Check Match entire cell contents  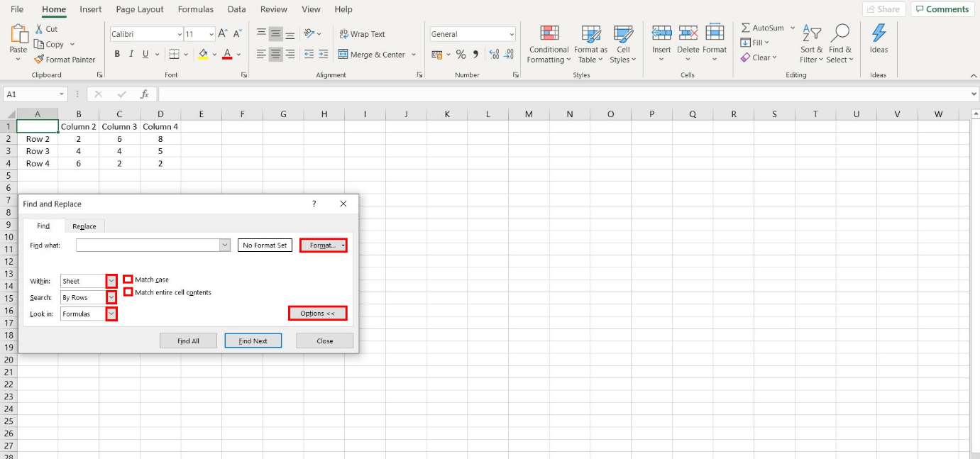128,292
